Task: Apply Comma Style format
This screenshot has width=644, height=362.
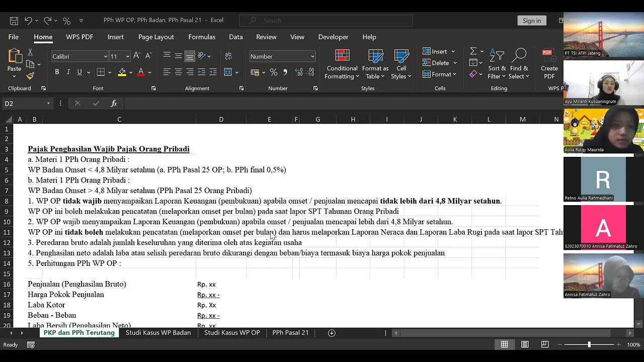Action: pos(285,72)
